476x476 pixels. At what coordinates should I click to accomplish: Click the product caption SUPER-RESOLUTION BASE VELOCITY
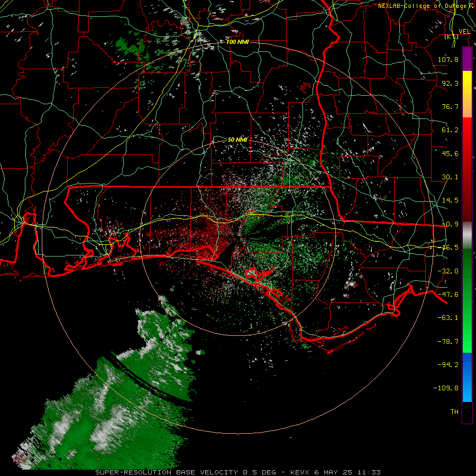(167, 472)
